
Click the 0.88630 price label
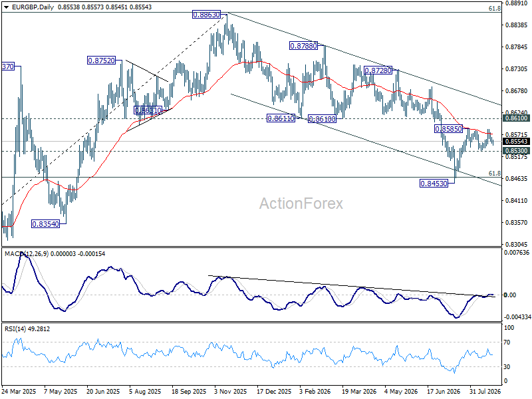[x=206, y=15]
